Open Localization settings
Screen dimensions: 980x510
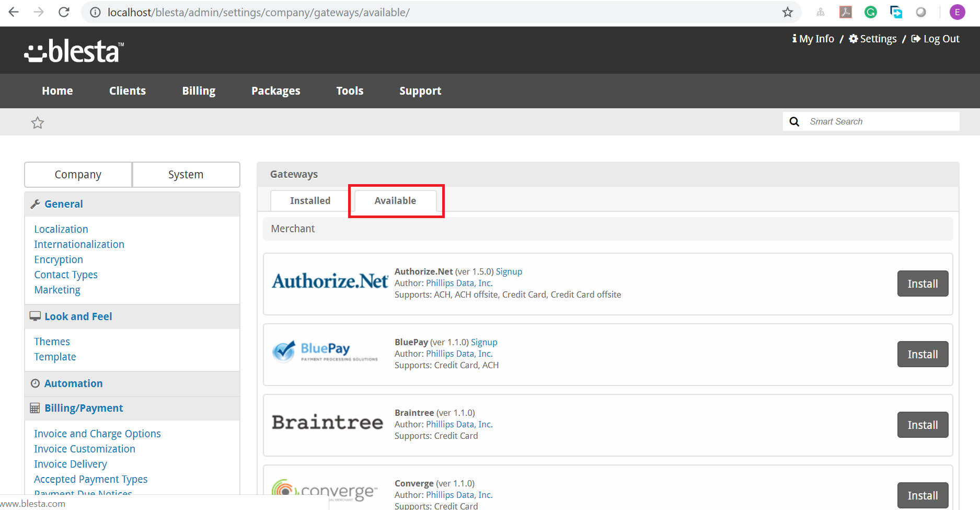(x=61, y=229)
